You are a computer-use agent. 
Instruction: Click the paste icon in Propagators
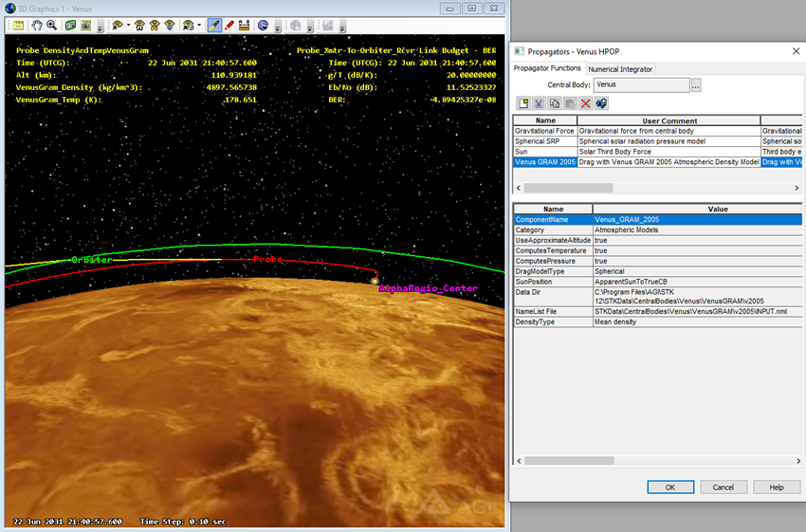(570, 103)
